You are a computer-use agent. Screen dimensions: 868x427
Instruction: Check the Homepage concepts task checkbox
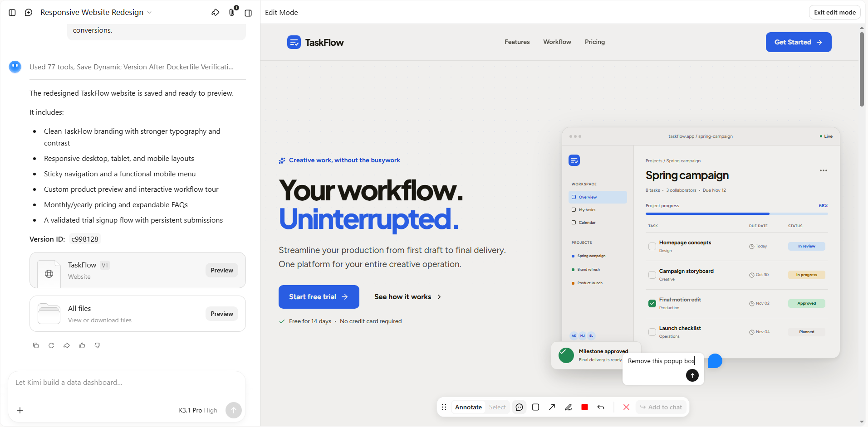click(x=652, y=247)
